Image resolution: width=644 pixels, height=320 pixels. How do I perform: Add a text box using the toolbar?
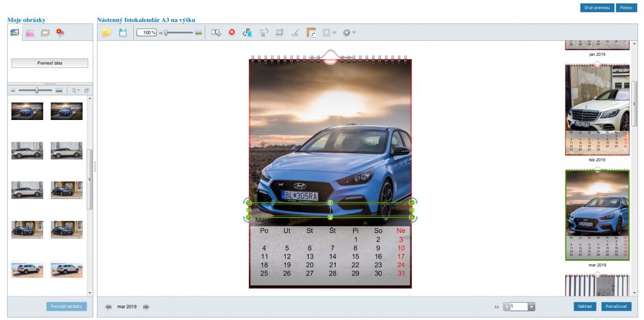pyautogui.click(x=216, y=33)
